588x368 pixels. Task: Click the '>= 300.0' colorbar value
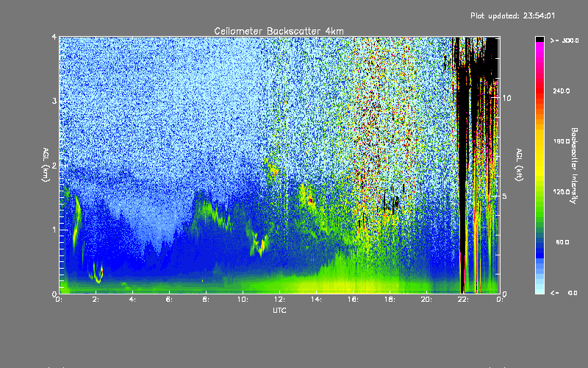pyautogui.click(x=564, y=40)
